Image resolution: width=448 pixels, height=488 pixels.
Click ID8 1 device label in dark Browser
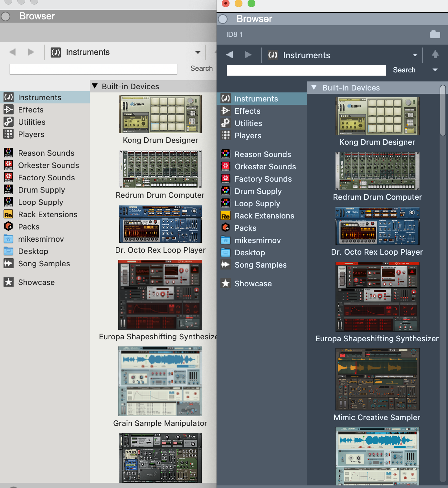[234, 34]
